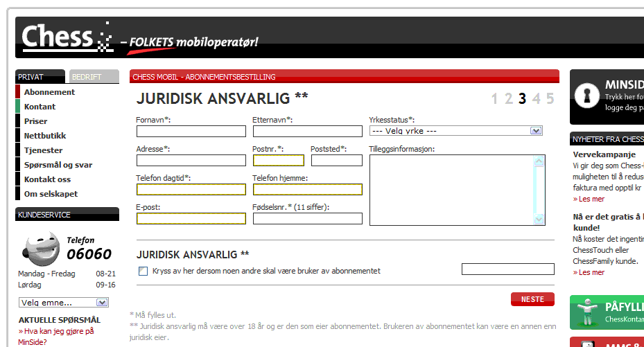Image resolution: width=644 pixels, height=347 pixels.
Task: Switch to the BEDRIFT tab
Action: 94,77
